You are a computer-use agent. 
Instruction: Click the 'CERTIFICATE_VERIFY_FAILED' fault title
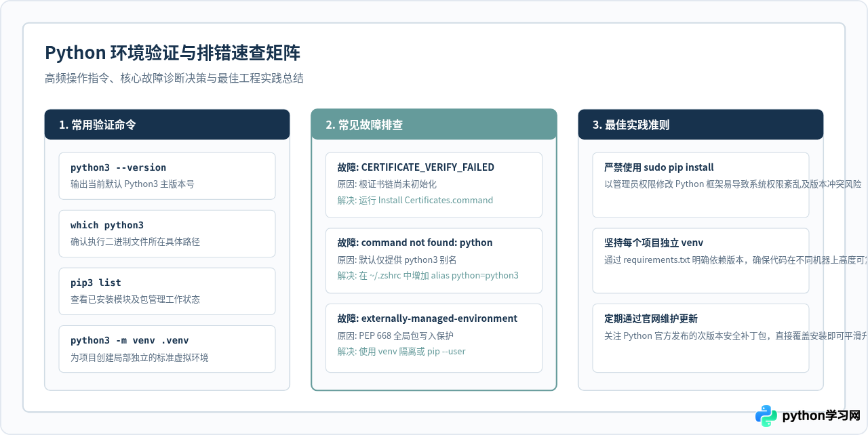pyautogui.click(x=416, y=167)
